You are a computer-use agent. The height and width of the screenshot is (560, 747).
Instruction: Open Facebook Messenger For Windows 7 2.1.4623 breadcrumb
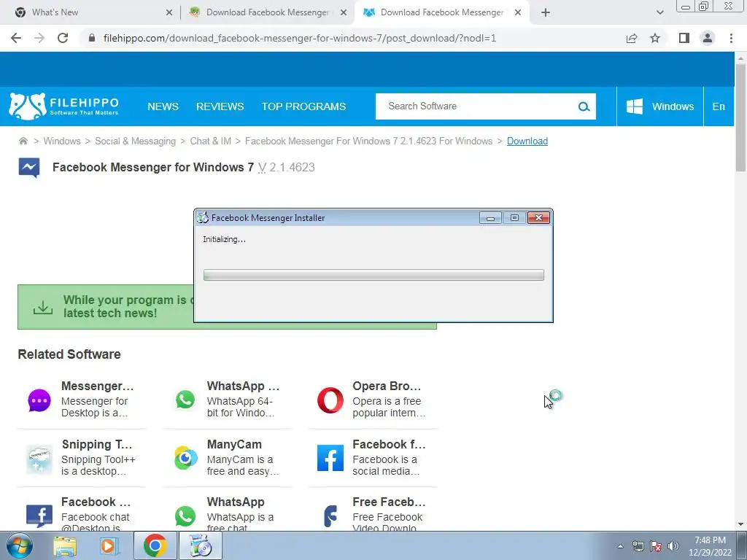pos(368,141)
